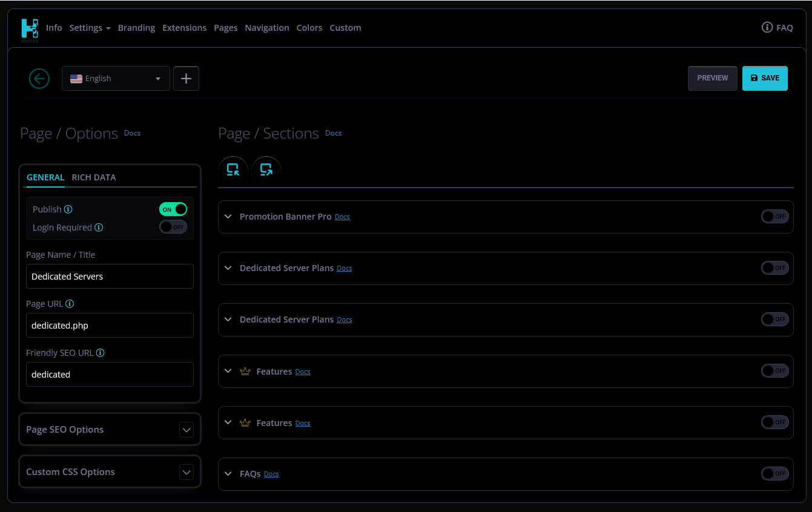Screen dimensions: 812x512
Task: Open the Docs link beside Page / Sections
Action: (334, 133)
